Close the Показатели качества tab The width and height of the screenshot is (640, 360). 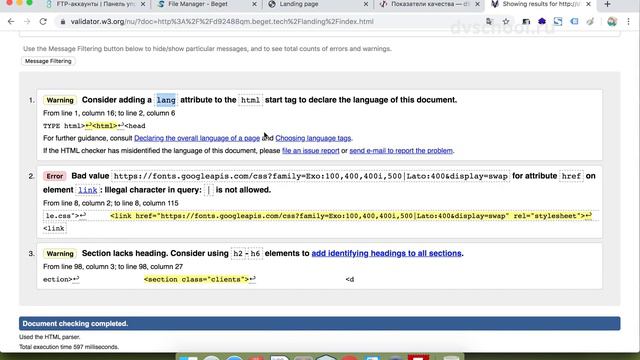coord(477,4)
